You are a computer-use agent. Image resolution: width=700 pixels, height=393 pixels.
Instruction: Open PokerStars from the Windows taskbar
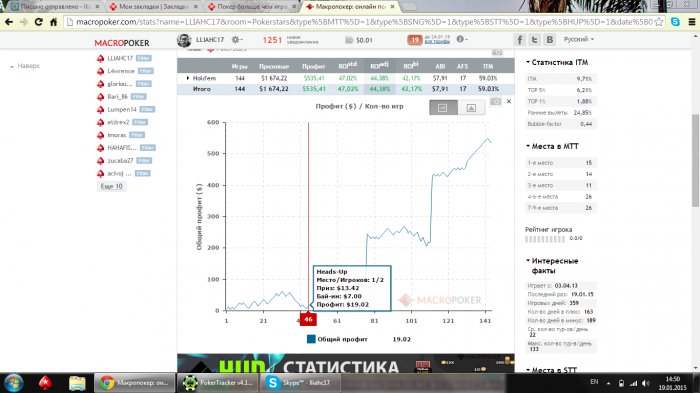click(45, 383)
